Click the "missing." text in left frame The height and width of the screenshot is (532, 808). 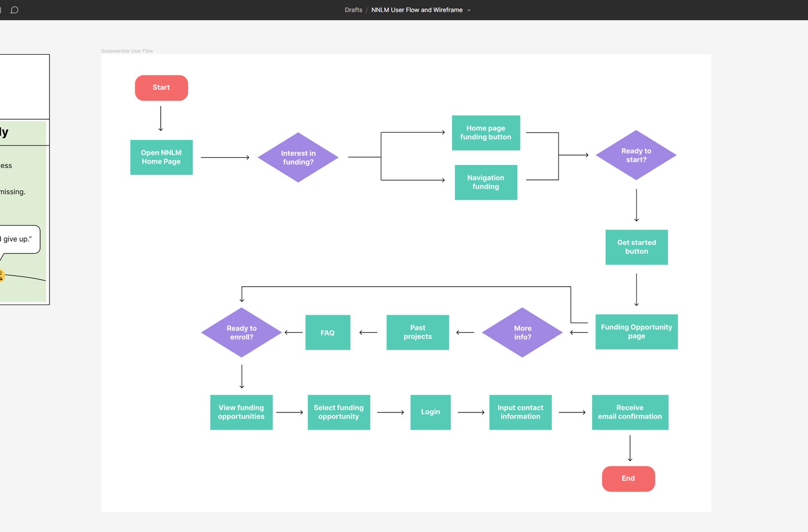(x=13, y=192)
